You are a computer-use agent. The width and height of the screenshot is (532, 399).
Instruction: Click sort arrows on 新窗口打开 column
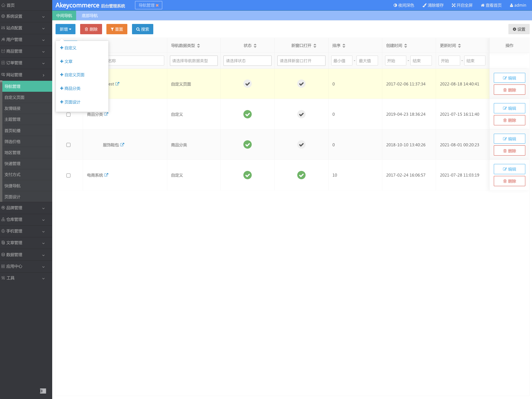coord(315,46)
